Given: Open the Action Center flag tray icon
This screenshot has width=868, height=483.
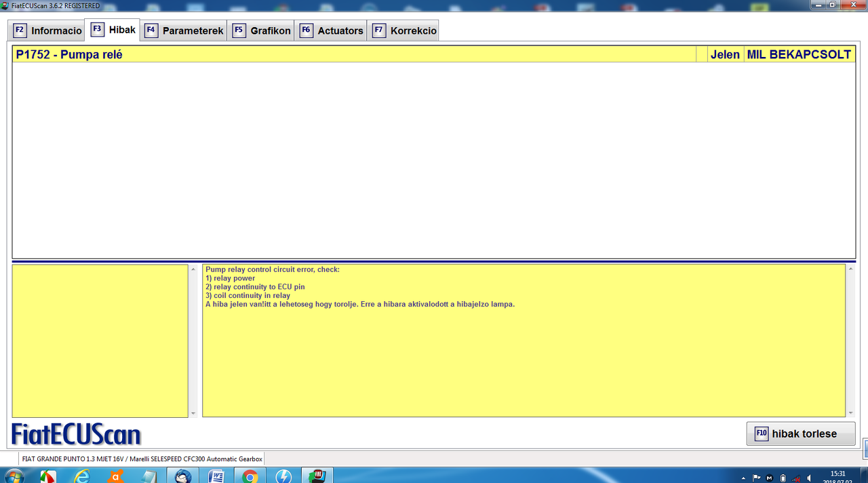Looking at the screenshot, I should (x=757, y=478).
